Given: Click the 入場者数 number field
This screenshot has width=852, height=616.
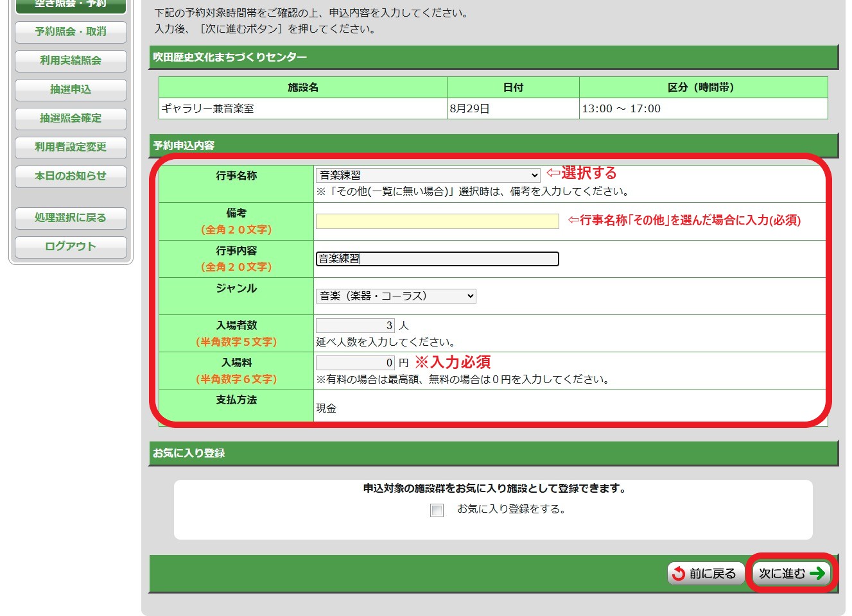Looking at the screenshot, I should (x=354, y=325).
